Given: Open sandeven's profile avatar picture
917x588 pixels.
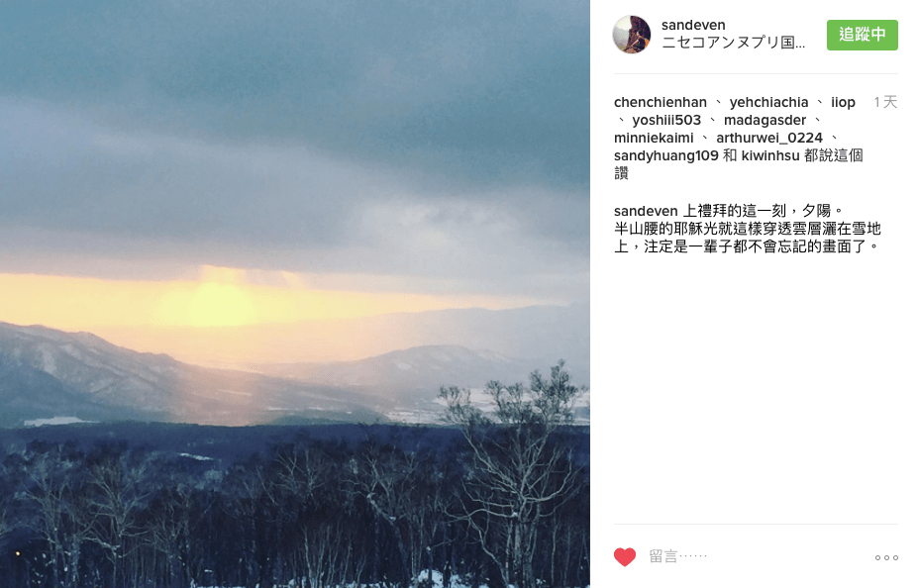Looking at the screenshot, I should 631,35.
